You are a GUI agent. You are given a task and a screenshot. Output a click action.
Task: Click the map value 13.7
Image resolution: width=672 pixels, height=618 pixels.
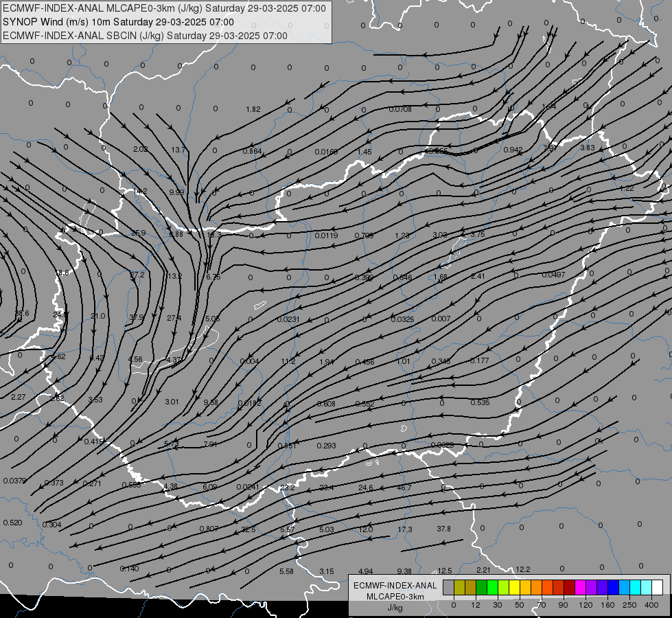click(178, 150)
